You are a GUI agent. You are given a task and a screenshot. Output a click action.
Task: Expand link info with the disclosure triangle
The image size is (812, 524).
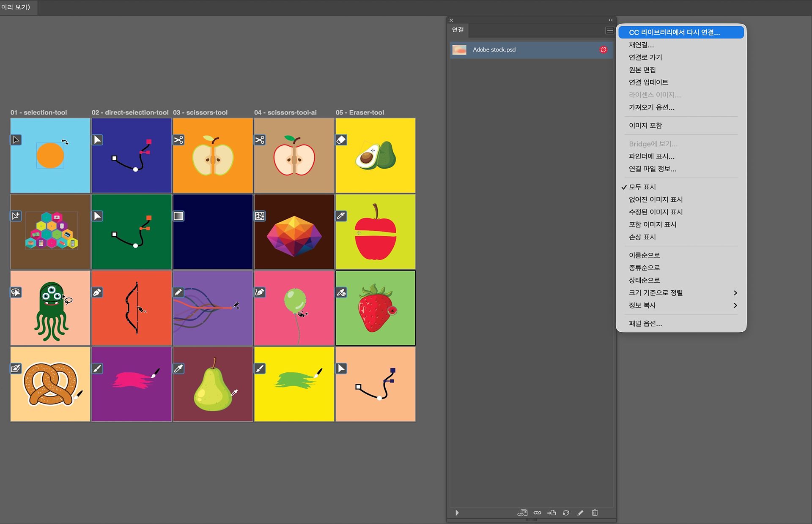[457, 513]
